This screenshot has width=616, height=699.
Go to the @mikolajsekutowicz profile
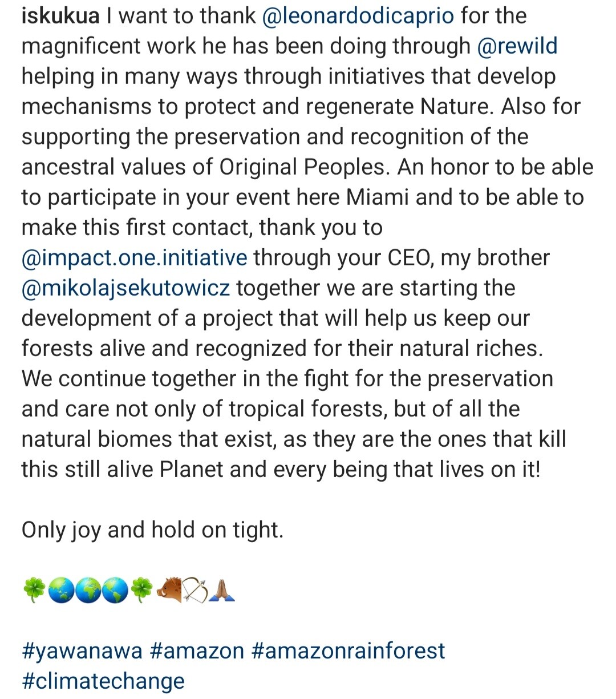(x=125, y=288)
